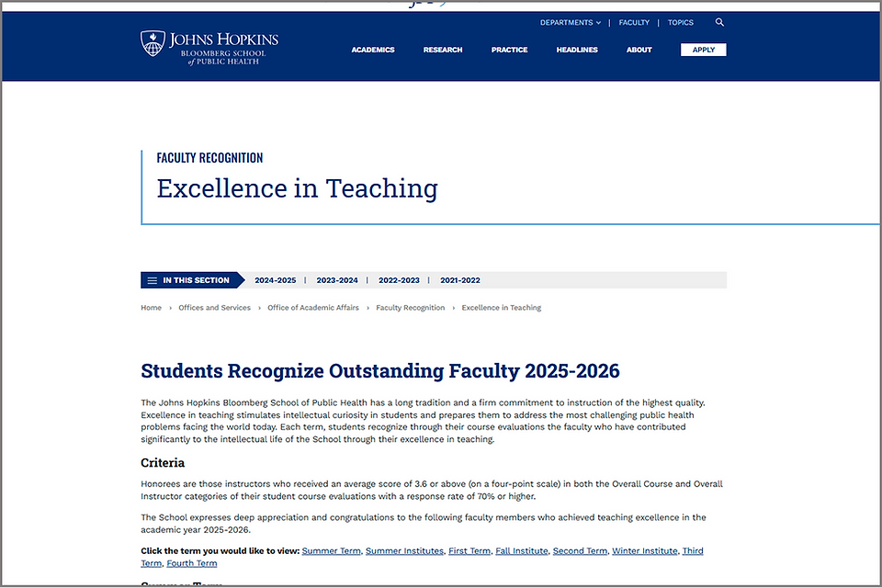Jump to the Winter Institute link
This screenshot has width=882, height=588.
[x=645, y=551]
